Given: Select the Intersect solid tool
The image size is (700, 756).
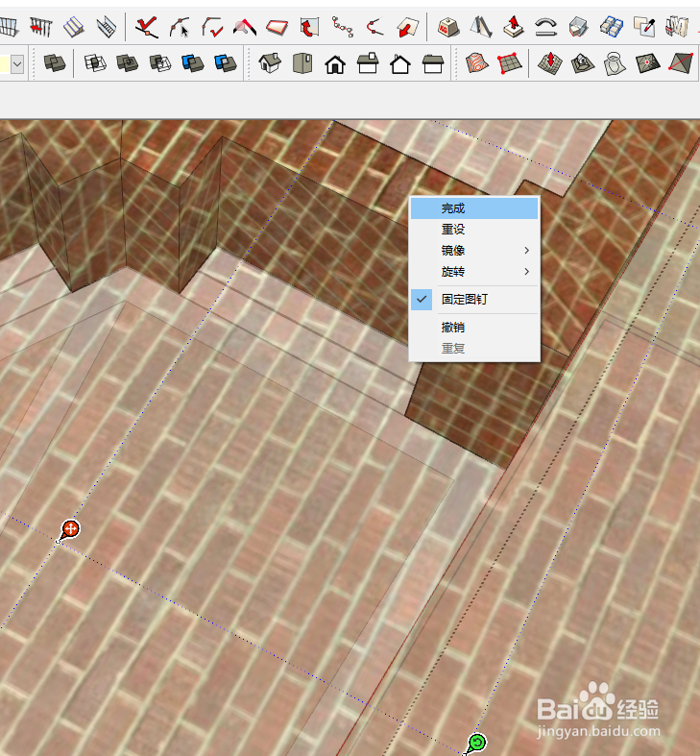Looking at the screenshot, I should [x=95, y=63].
